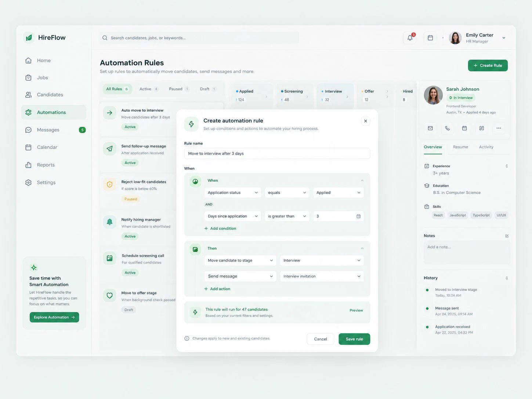Click Add condition
Image resolution: width=532 pixels, height=399 pixels.
pyautogui.click(x=220, y=229)
